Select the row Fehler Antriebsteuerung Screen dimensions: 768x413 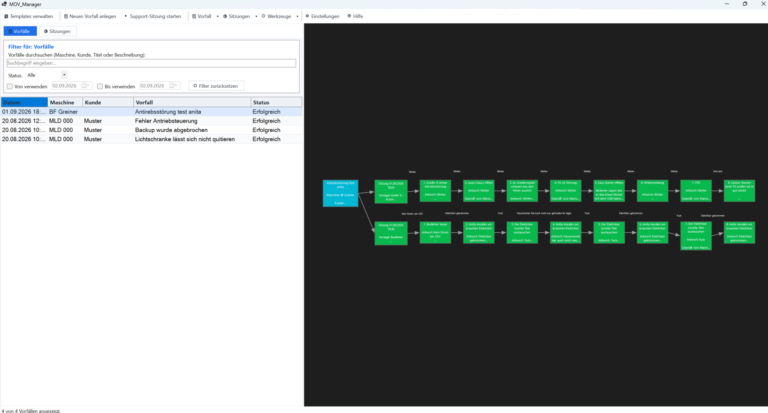click(x=151, y=121)
